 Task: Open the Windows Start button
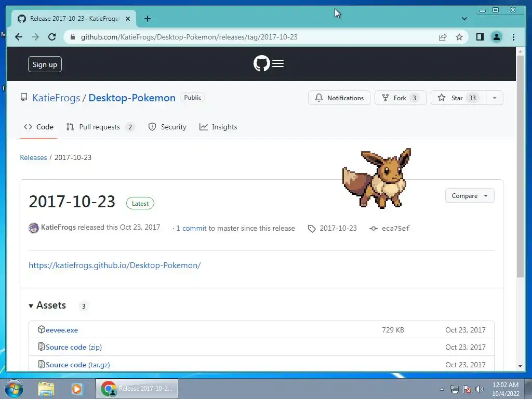14,389
